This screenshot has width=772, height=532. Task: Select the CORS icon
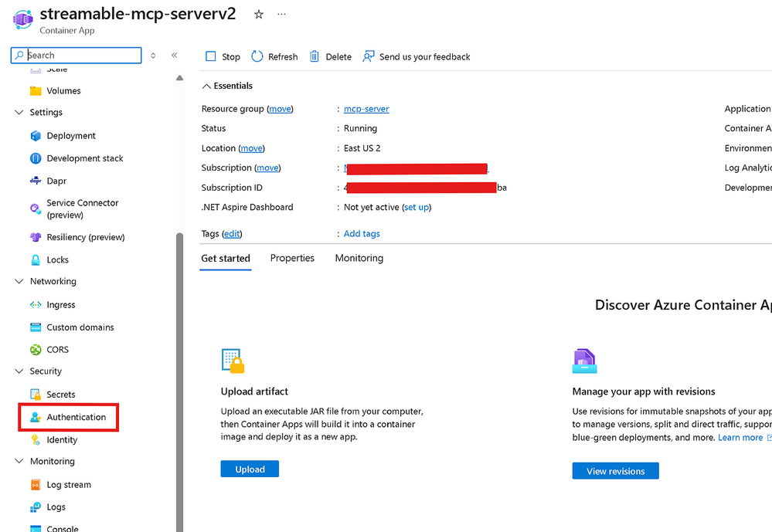[x=36, y=350]
